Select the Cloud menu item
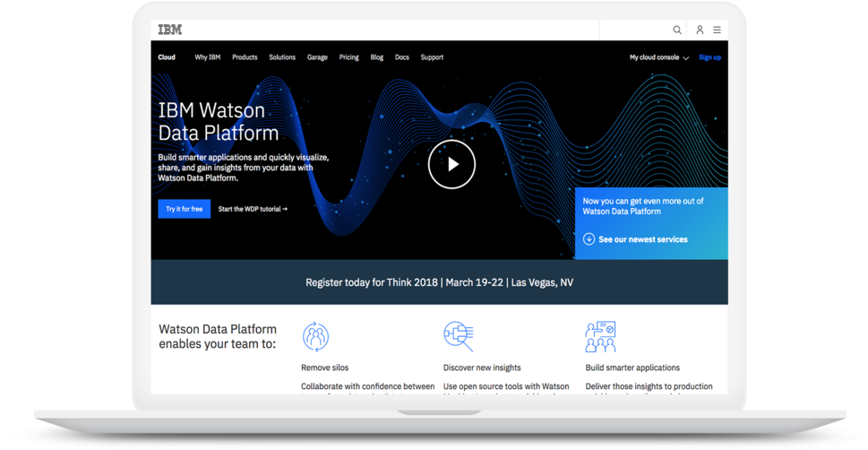The width and height of the screenshot is (868, 450). [x=167, y=57]
